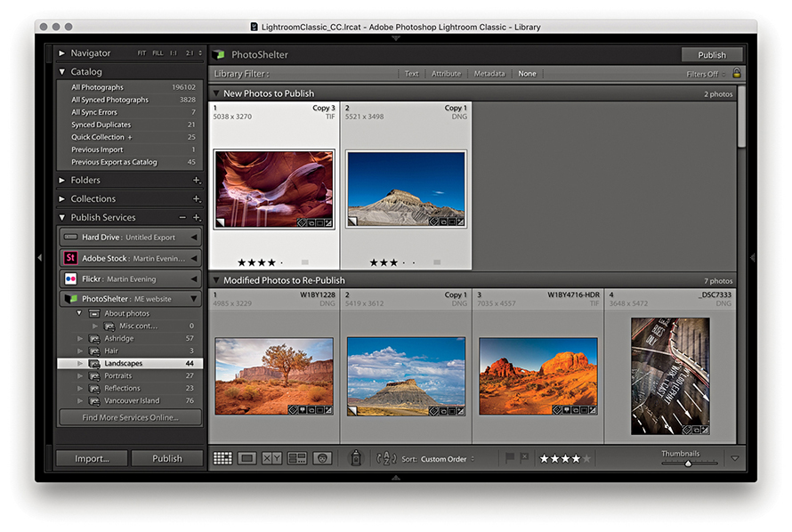This screenshot has width=792, height=532.
Task: Open Survey view icon
Action: pyautogui.click(x=297, y=458)
